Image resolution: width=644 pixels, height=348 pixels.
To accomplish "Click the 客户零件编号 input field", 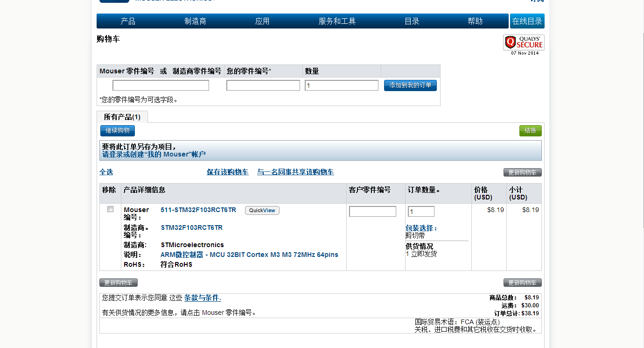I will (373, 212).
